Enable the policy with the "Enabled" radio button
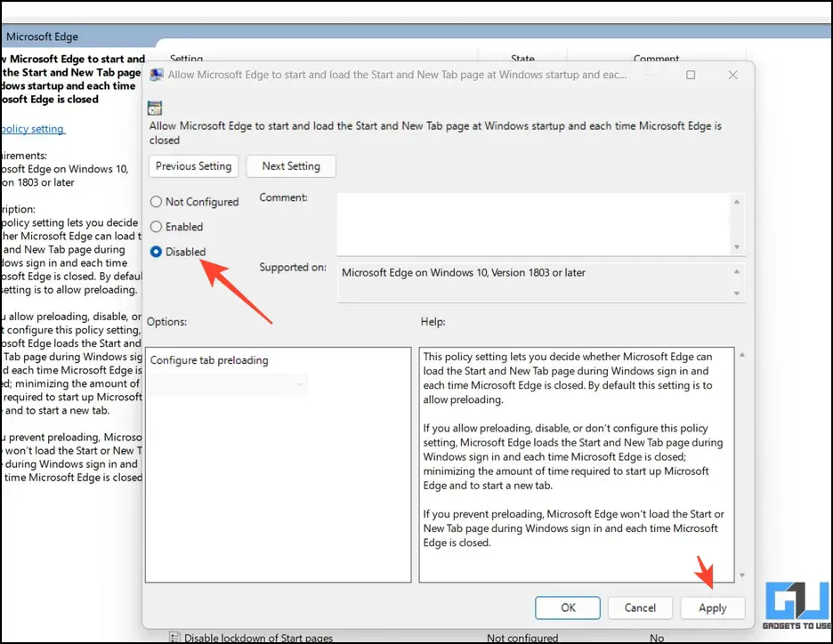 [156, 227]
